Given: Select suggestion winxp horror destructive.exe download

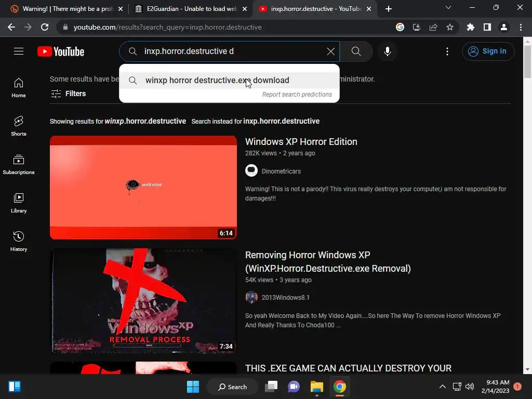Looking at the screenshot, I should (229, 80).
